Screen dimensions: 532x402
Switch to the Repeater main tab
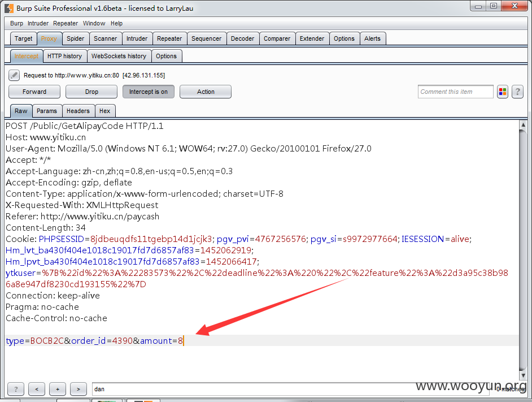click(169, 39)
